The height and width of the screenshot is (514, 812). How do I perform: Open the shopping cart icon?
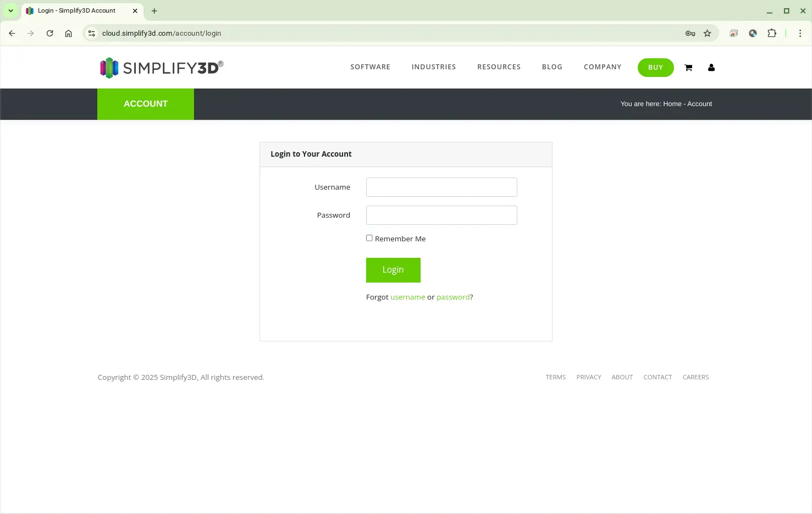[x=688, y=68]
